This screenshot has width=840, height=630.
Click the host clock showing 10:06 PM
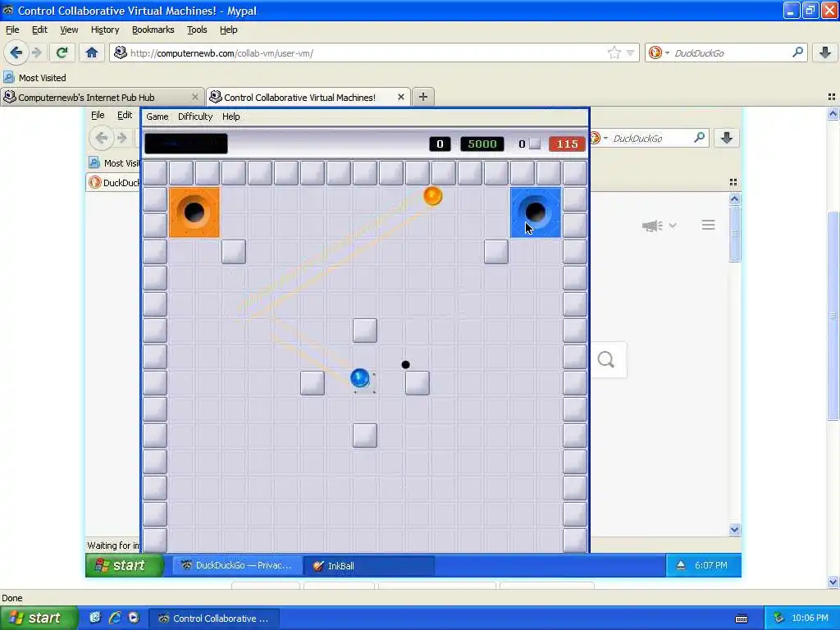[x=810, y=618]
